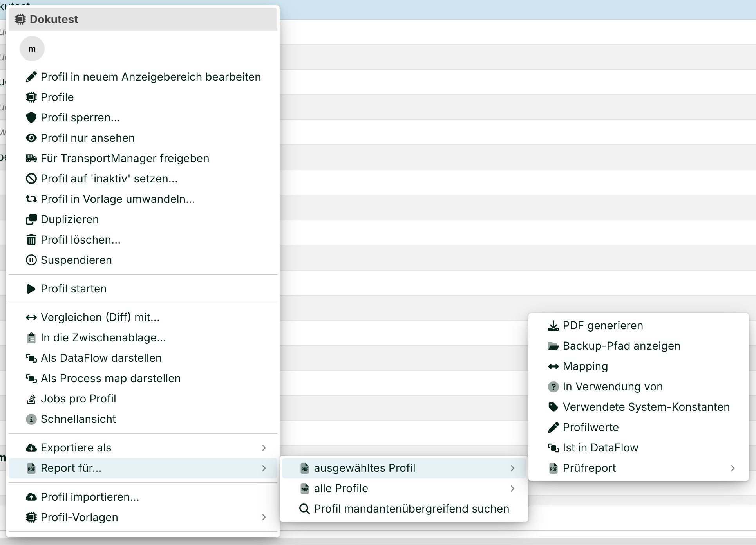Screen dimensions: 756x545
Task: Select 'Jobs pro Profil' entry text
Action: [x=78, y=399]
